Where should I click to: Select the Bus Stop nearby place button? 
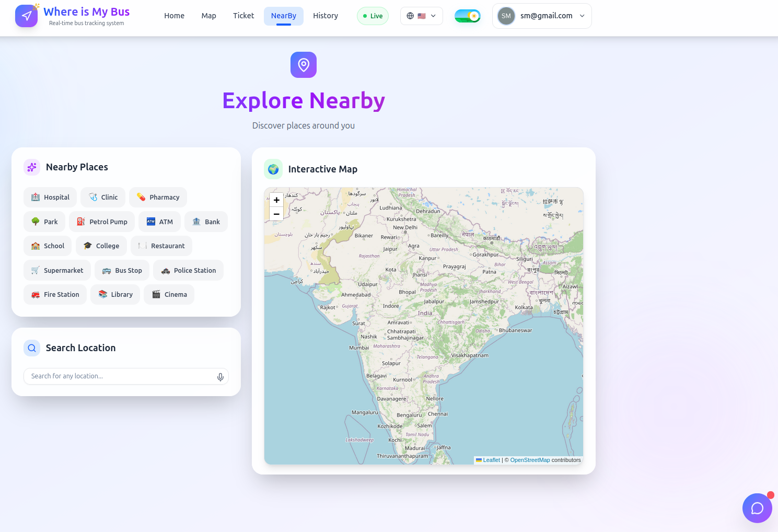point(122,271)
